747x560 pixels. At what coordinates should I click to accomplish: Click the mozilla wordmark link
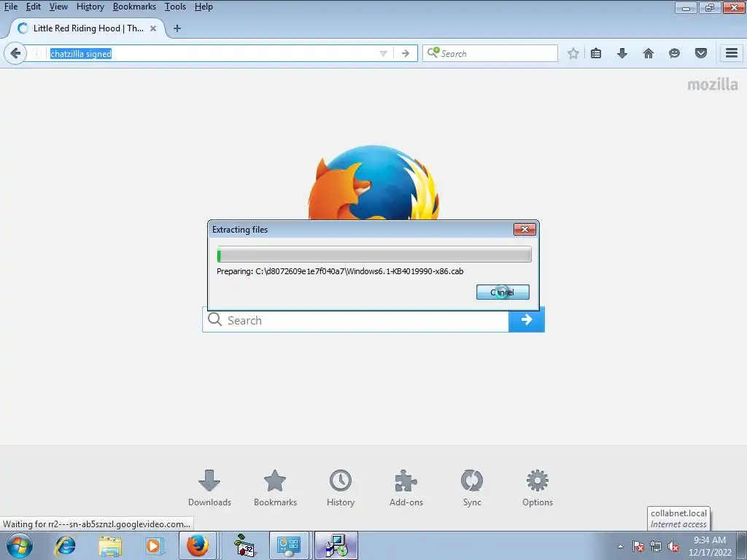[712, 85]
